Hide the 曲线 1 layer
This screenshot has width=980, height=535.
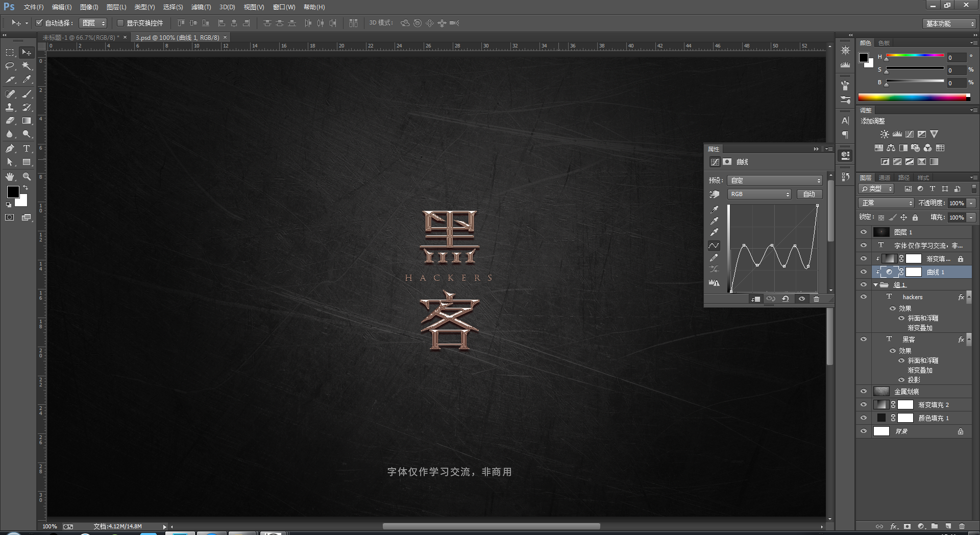pyautogui.click(x=864, y=272)
